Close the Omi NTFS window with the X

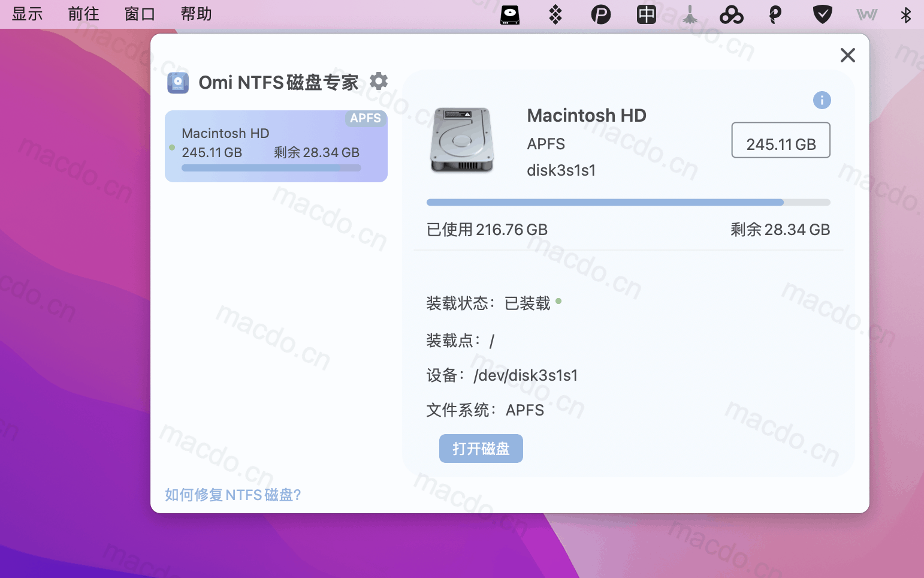(848, 55)
